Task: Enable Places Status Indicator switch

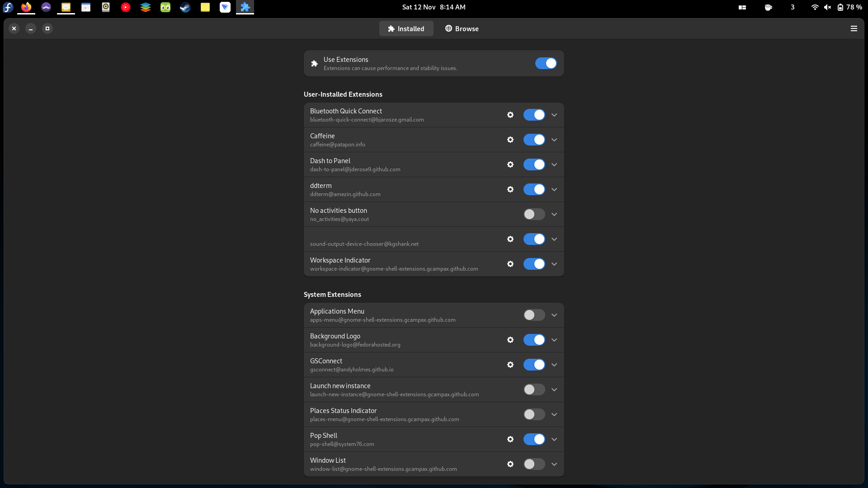Action: tap(534, 414)
